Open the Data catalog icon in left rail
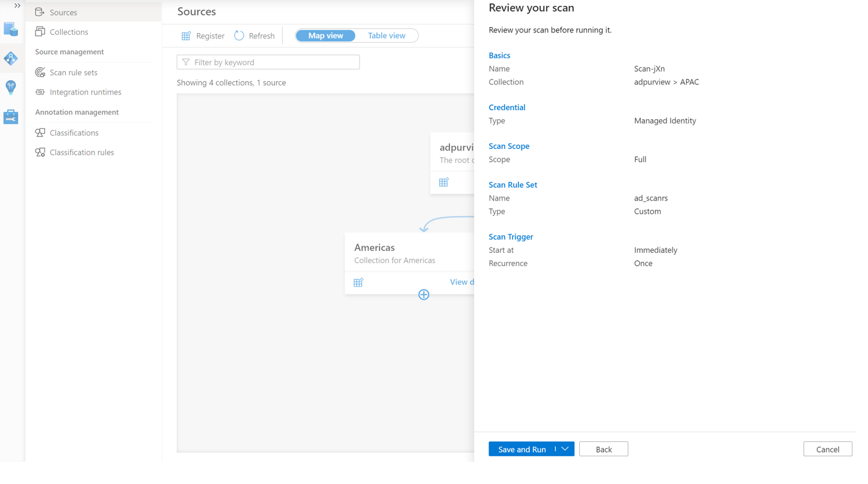868x484 pixels. 11,29
